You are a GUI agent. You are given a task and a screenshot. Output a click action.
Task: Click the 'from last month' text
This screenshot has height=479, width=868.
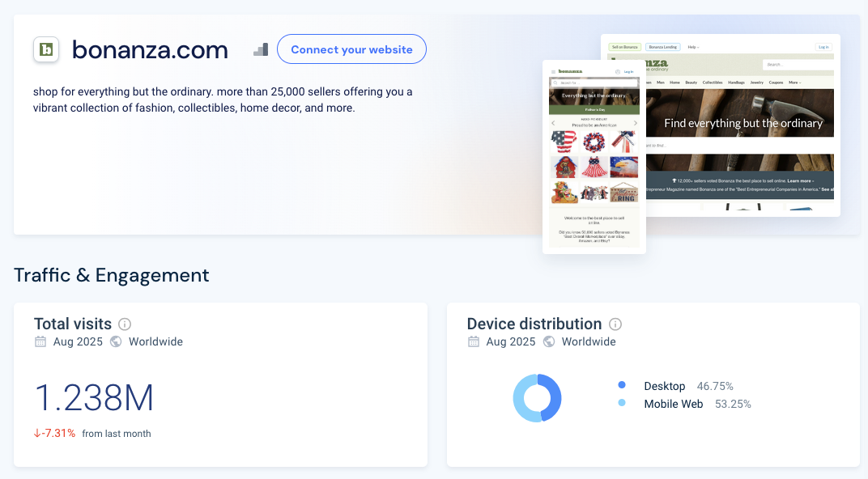117,434
